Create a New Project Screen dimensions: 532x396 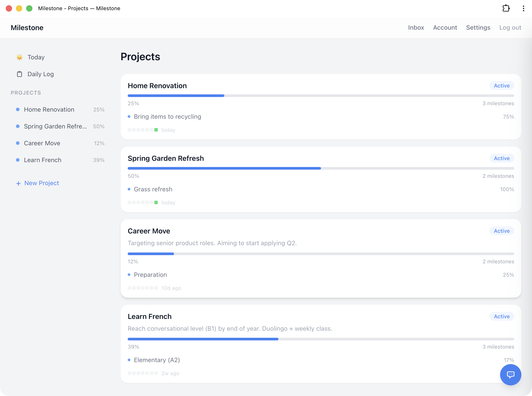point(41,183)
